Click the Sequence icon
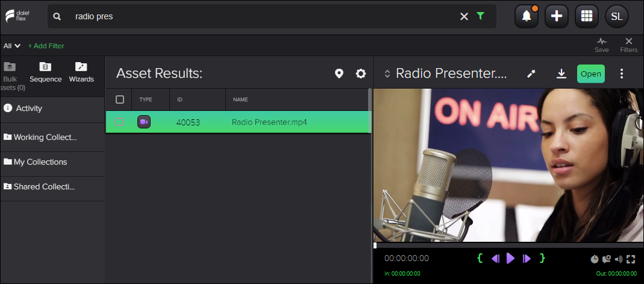 click(x=46, y=72)
